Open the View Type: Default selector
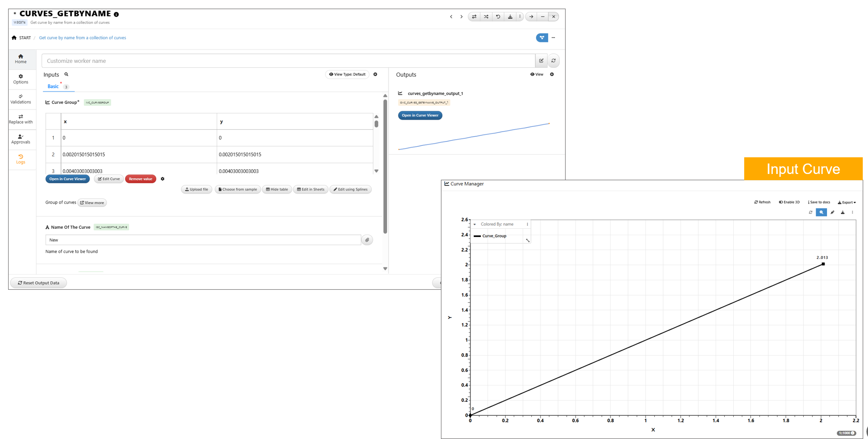Screen dimensions: 868x439 tap(347, 74)
